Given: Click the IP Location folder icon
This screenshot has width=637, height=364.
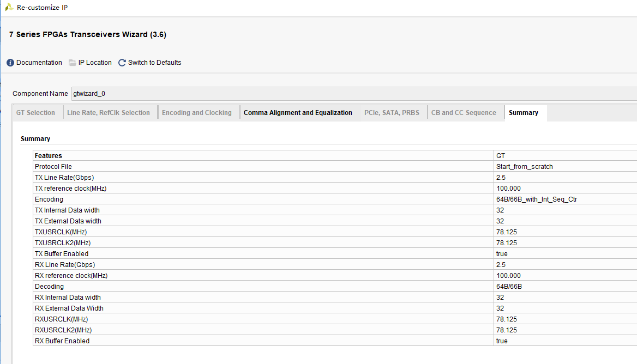Looking at the screenshot, I should 73,63.
